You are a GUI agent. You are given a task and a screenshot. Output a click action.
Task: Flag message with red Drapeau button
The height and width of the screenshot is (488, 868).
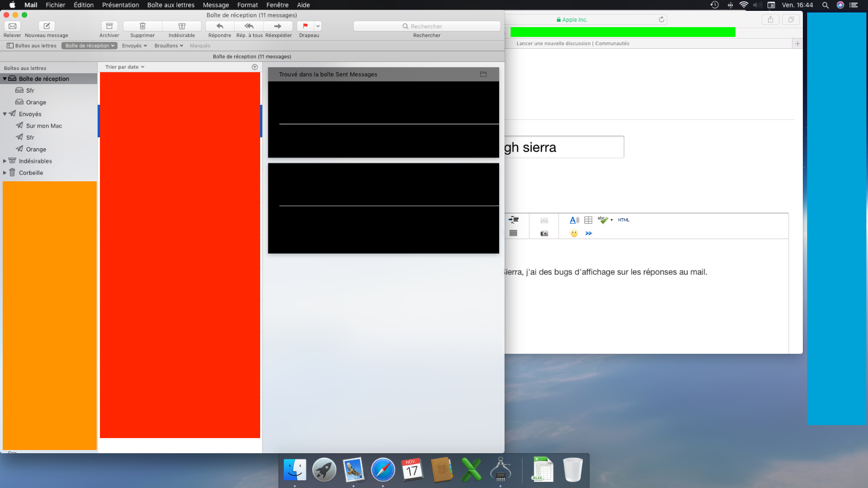click(305, 26)
